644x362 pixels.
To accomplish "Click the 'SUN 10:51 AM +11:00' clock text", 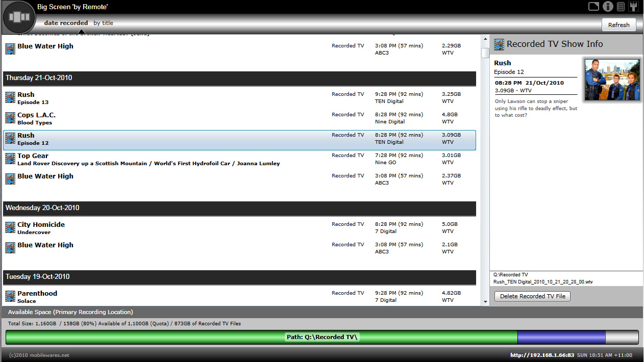I will click(605, 355).
